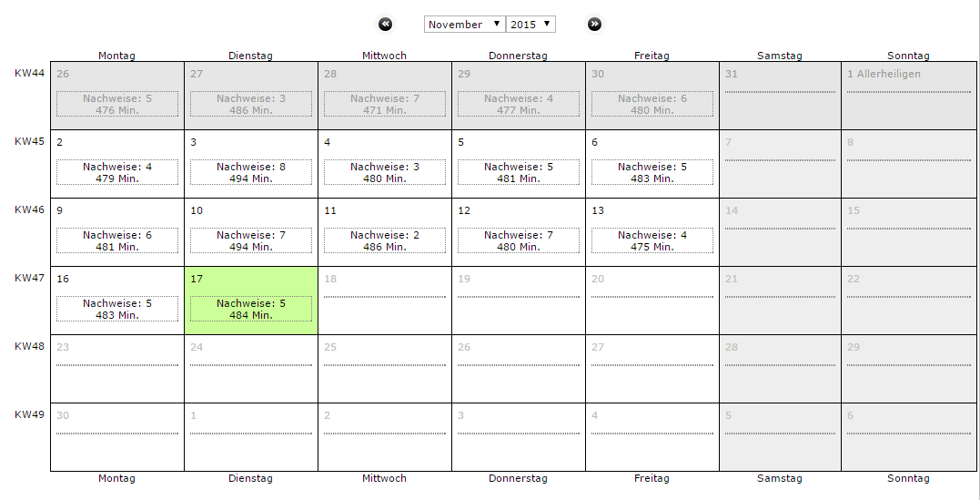Click calendar week label KW47
The height and width of the screenshot is (500, 980).
pos(29,278)
